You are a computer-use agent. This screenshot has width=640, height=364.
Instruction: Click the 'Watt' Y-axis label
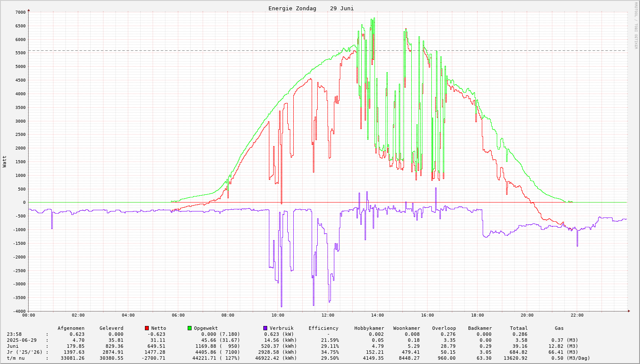point(5,161)
